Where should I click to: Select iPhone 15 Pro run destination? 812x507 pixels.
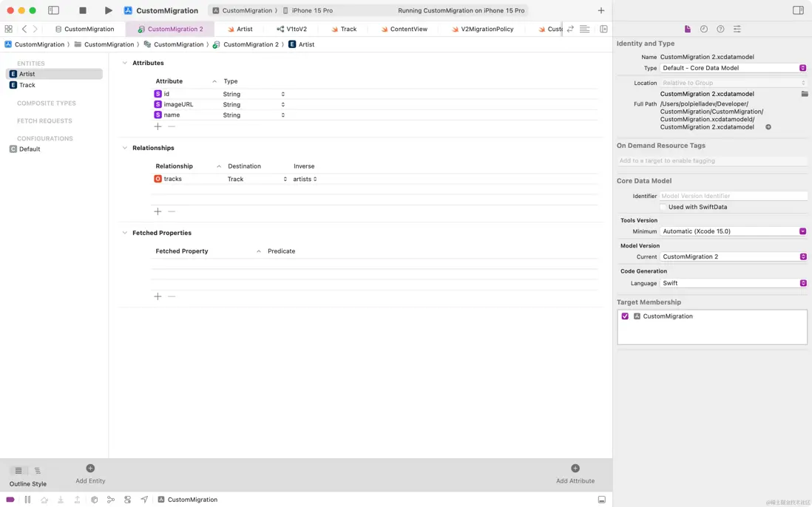(308, 10)
